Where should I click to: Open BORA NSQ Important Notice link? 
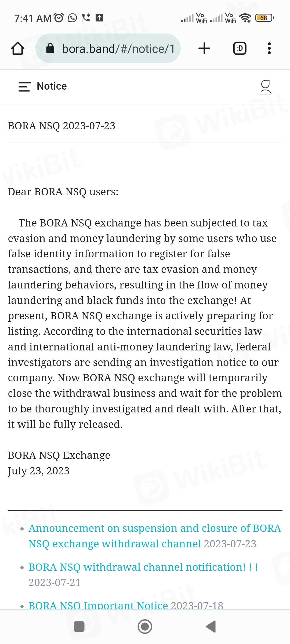pyautogui.click(x=98, y=605)
